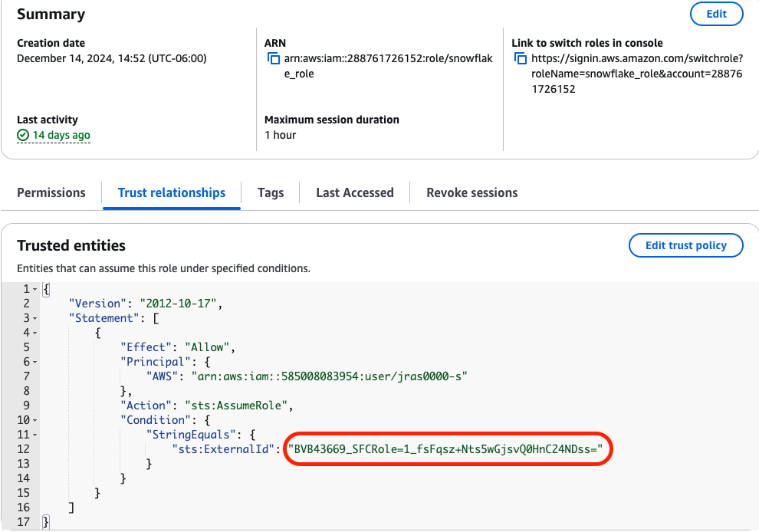Viewport: 759px width, 532px height.
Task: Click the Maximum session duration label
Action: pyautogui.click(x=331, y=120)
